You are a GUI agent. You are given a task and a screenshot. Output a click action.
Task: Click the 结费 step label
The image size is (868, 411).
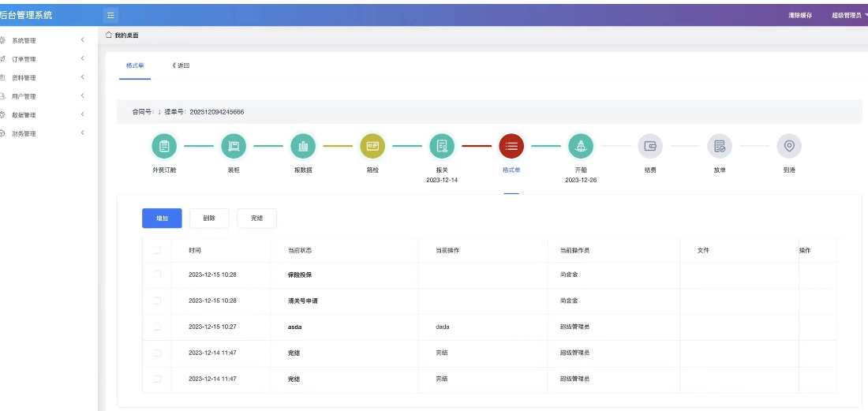[x=650, y=170]
